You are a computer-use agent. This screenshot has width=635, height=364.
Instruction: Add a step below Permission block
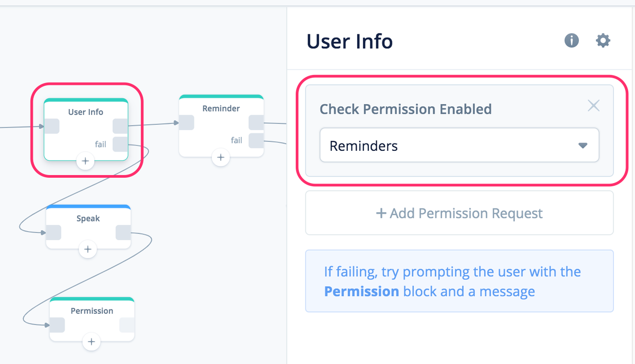[x=92, y=342]
